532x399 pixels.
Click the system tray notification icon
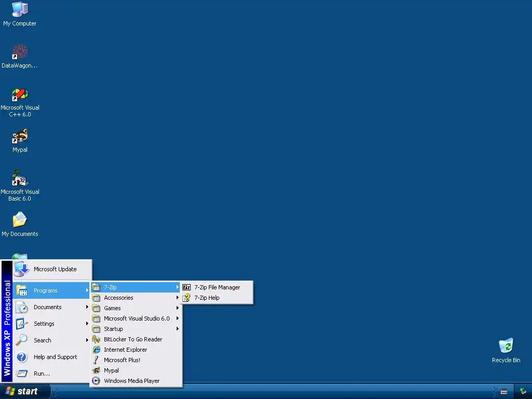pyautogui.click(x=523, y=391)
